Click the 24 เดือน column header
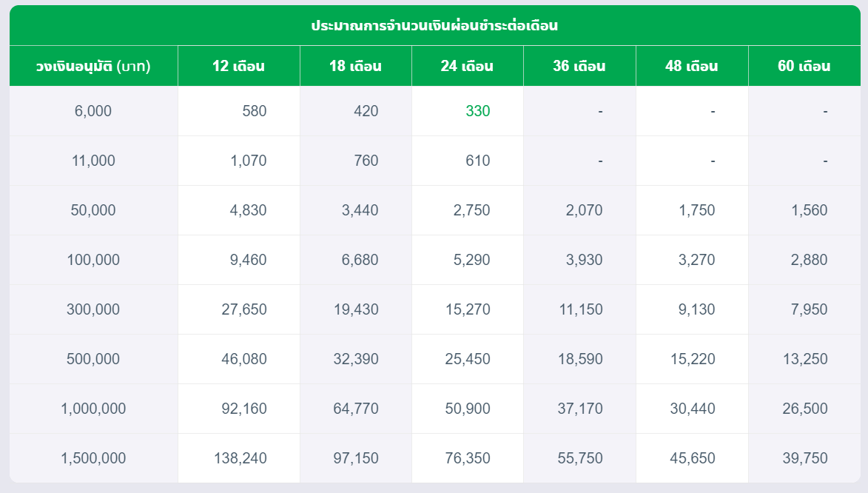 [467, 66]
